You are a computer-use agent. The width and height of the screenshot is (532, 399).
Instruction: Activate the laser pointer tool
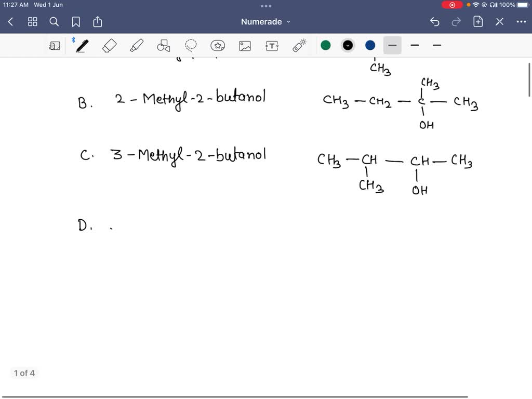pos(300,45)
